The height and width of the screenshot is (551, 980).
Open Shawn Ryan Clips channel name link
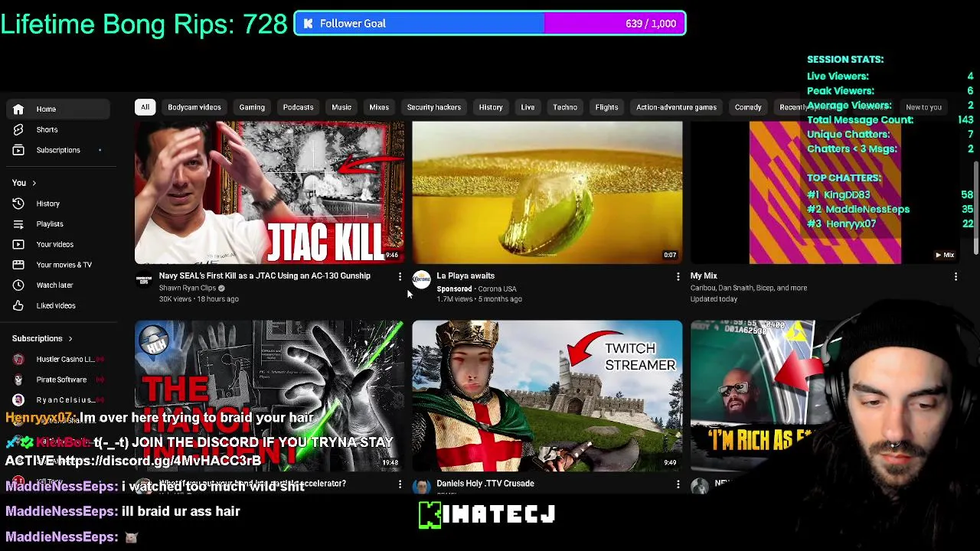(187, 288)
